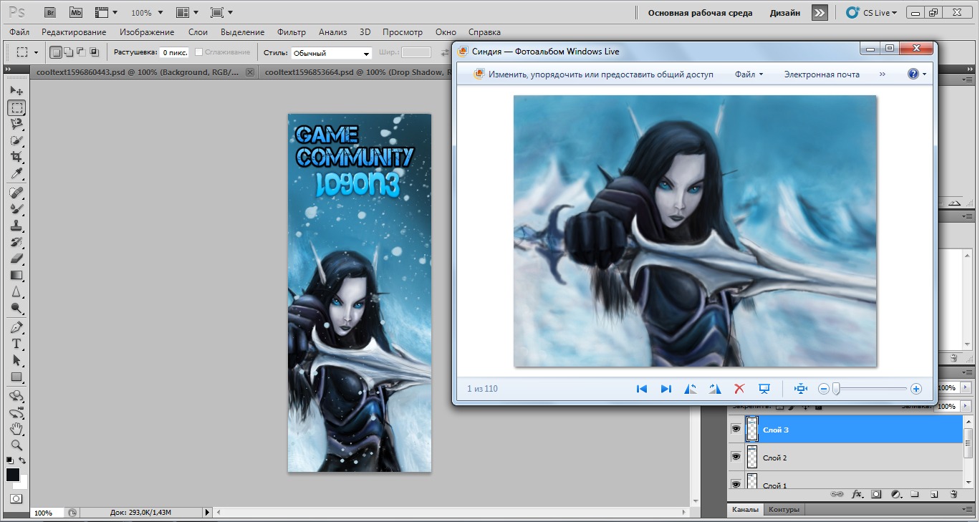This screenshot has width=980, height=522.
Task: Open the Выделение menu
Action: click(243, 32)
